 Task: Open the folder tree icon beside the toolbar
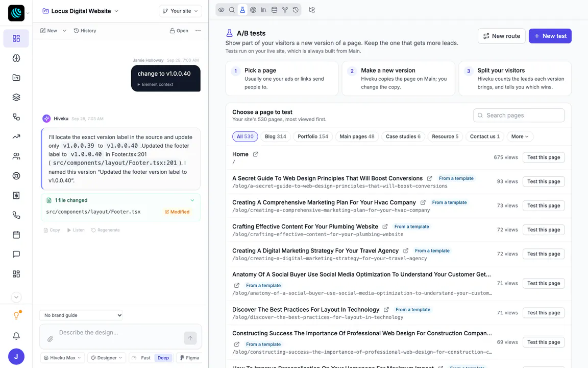click(312, 10)
